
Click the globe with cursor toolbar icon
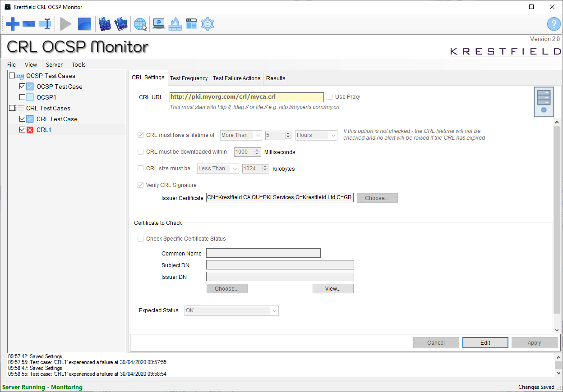point(140,24)
